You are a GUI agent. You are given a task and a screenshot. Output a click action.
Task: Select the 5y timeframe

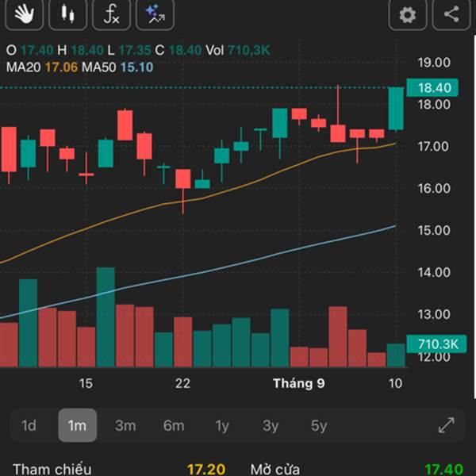319,425
